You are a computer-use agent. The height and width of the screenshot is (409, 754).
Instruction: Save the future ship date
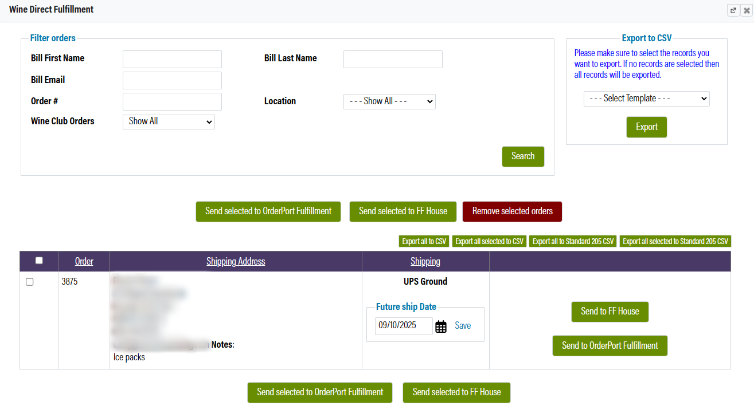click(x=463, y=326)
